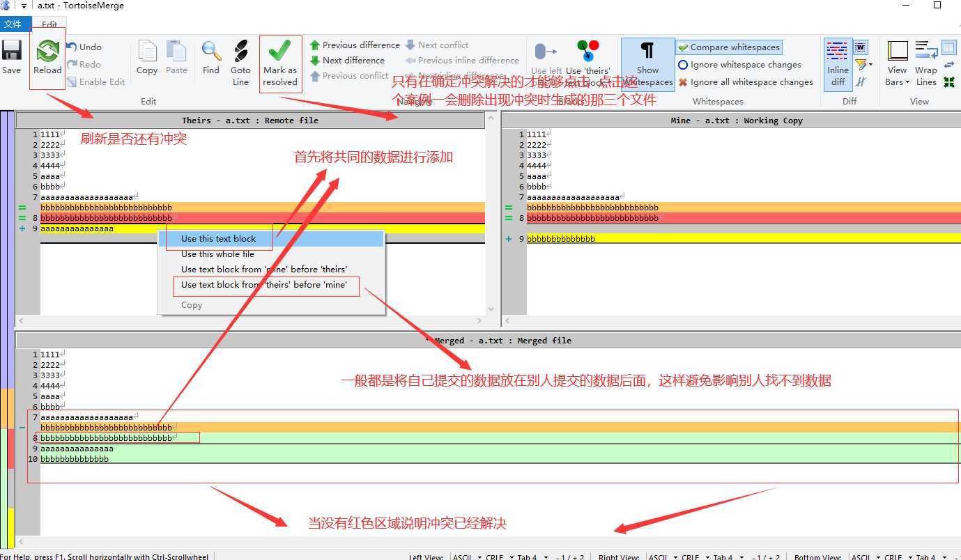The image size is (961, 560).
Task: Click line 1 '1111' in Mine pane
Action: point(537,134)
